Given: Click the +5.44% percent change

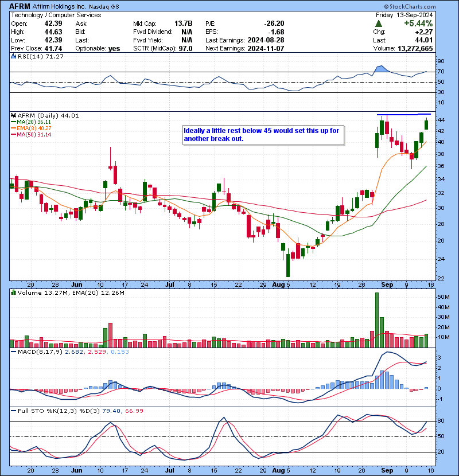Looking at the screenshot, I should [x=418, y=24].
